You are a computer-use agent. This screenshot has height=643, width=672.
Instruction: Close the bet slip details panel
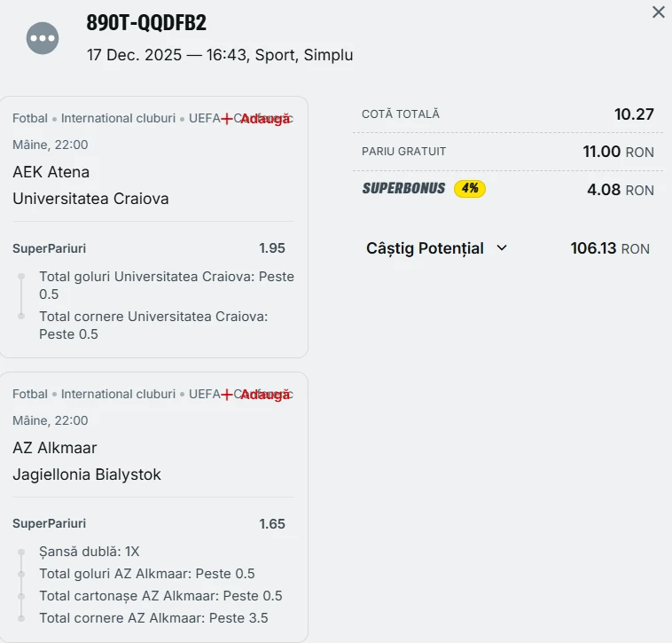point(658,12)
